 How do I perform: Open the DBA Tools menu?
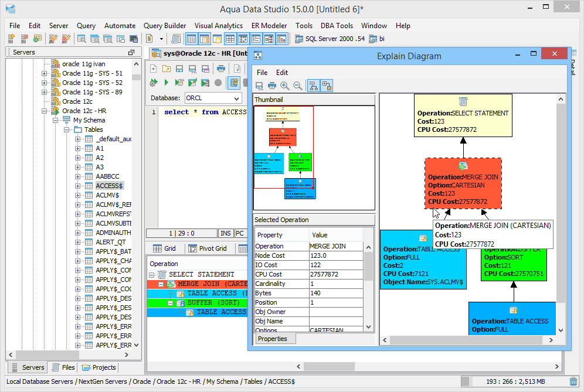click(337, 26)
